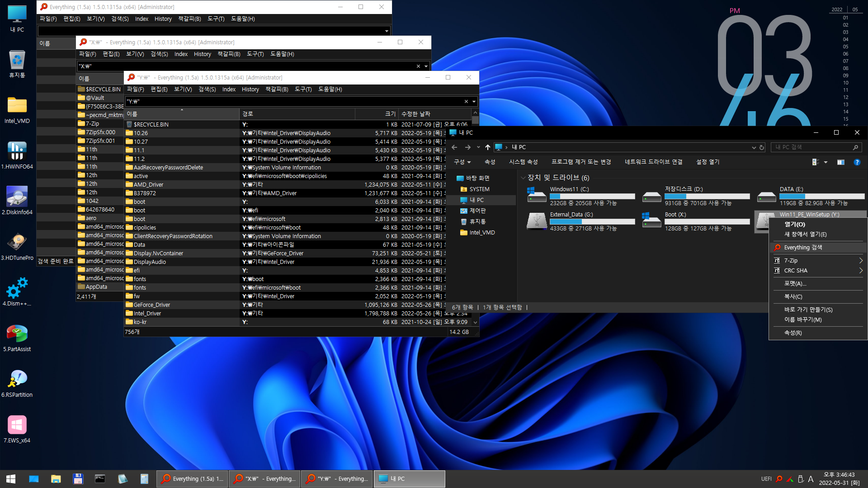Select the DATA (E:) drive
The height and width of the screenshot is (488, 868).
pos(811,196)
